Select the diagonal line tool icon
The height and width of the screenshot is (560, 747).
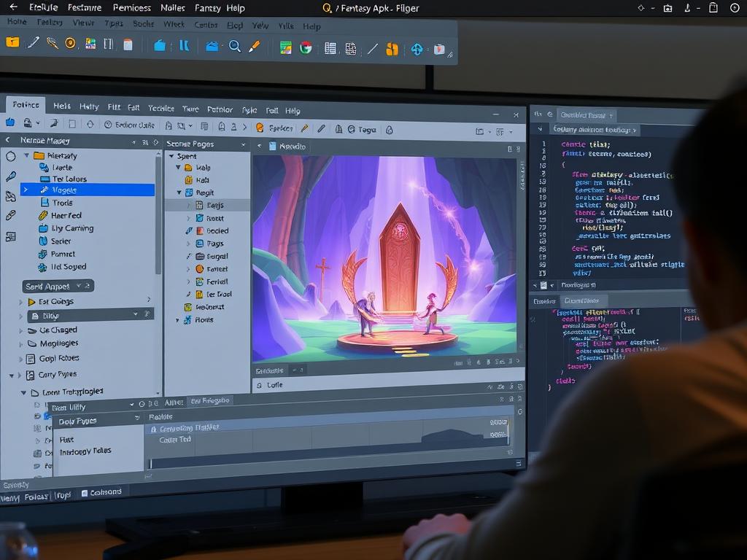pos(373,49)
